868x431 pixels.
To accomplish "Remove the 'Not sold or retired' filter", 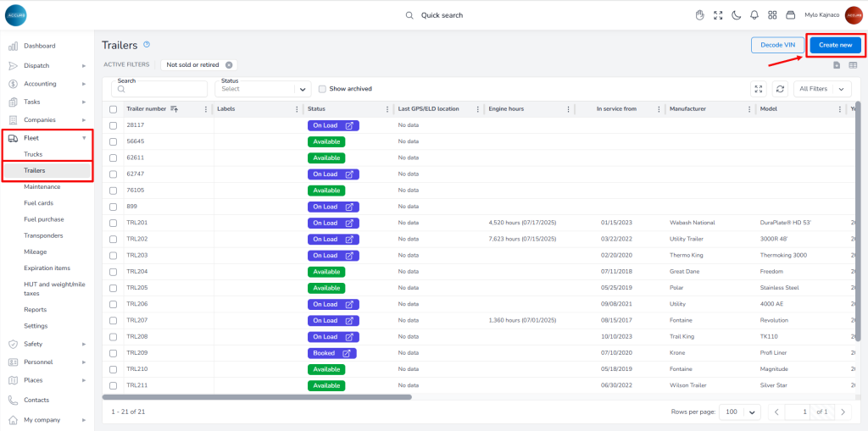I will [229, 64].
